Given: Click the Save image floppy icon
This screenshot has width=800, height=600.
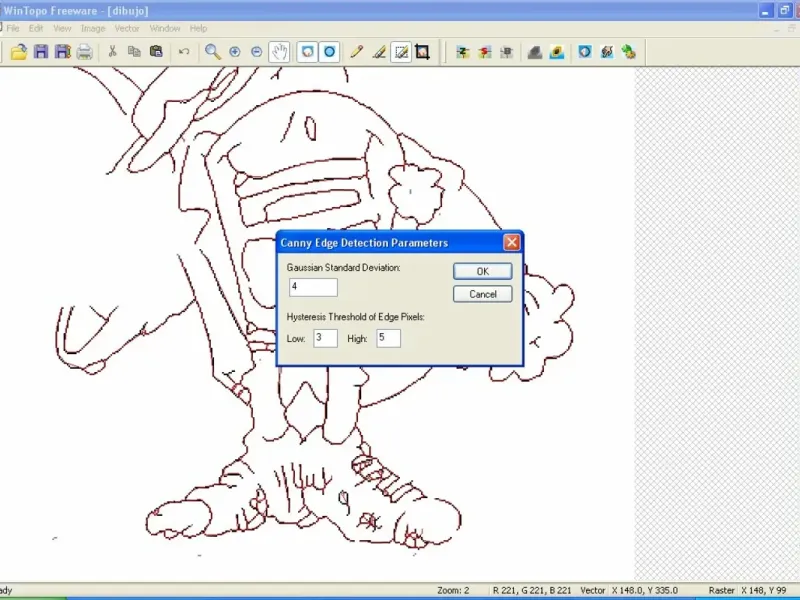Looking at the screenshot, I should pyautogui.click(x=41, y=52).
